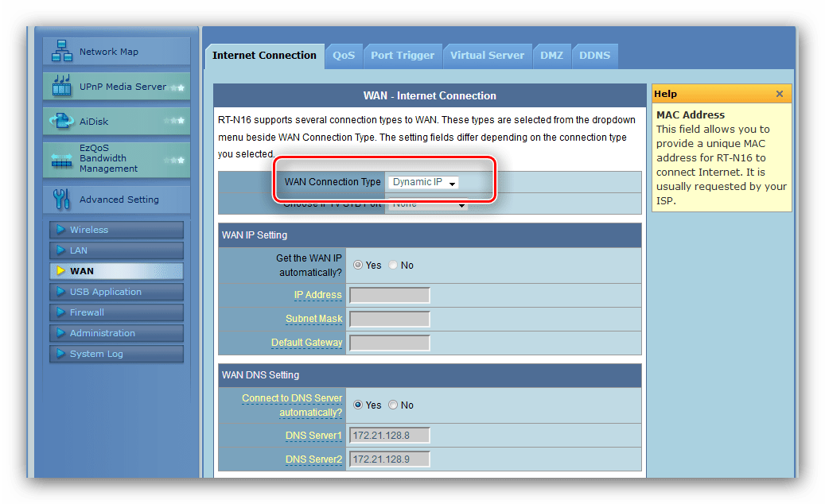
Task: Click the IP Address help link
Action: (x=317, y=295)
